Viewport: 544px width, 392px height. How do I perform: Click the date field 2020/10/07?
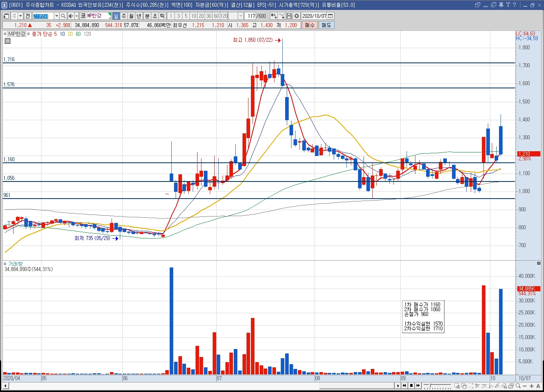tap(314, 16)
